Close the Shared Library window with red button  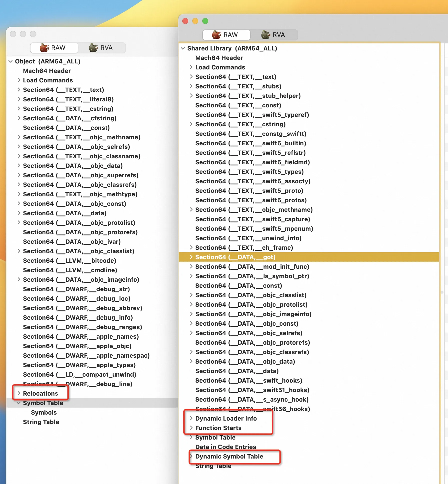[x=185, y=21]
